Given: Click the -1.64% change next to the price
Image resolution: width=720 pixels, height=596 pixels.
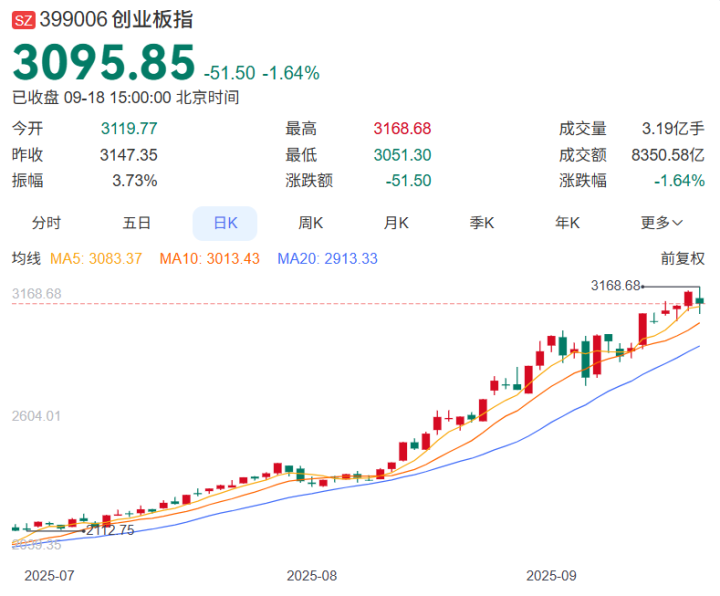Looking at the screenshot, I should [291, 73].
